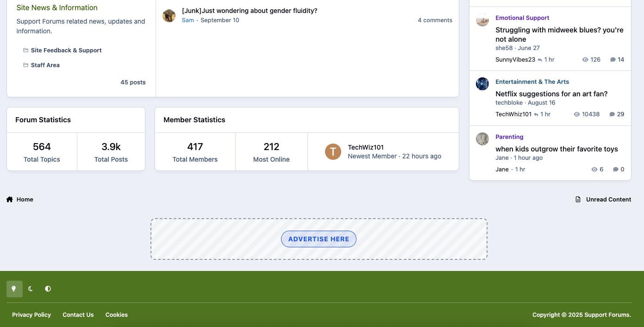
Task: Click the Staff Area folder icon
Action: (26, 65)
